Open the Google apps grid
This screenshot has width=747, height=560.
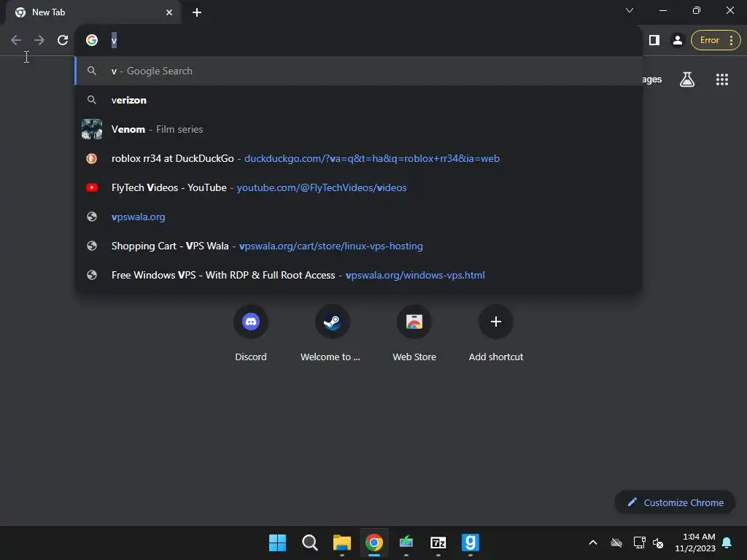click(721, 79)
